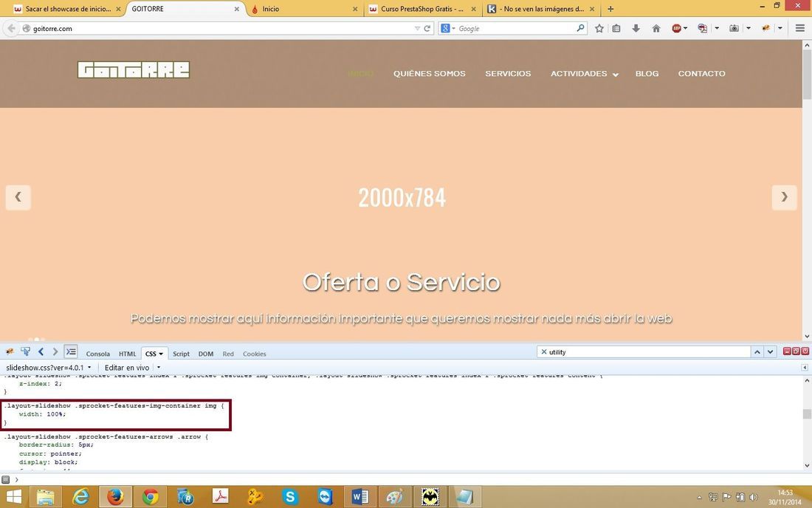Switch to the Curso PrestaShop Gratis tab
The height and width of the screenshot is (508, 812).
coord(423,9)
